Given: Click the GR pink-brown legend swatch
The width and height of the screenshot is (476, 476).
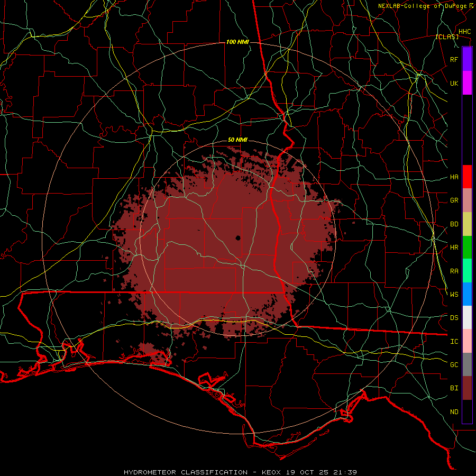Looking at the screenshot, I should tap(467, 200).
